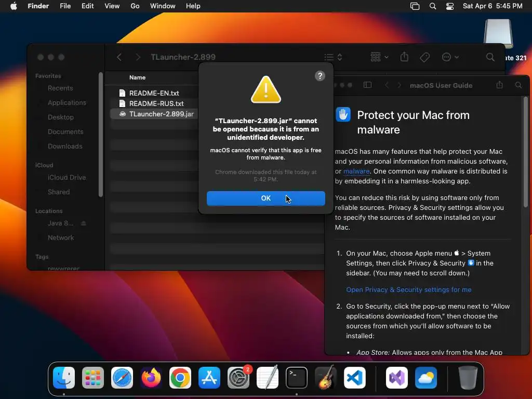Open the help question mark in the alert
532x399 pixels.
(320, 76)
